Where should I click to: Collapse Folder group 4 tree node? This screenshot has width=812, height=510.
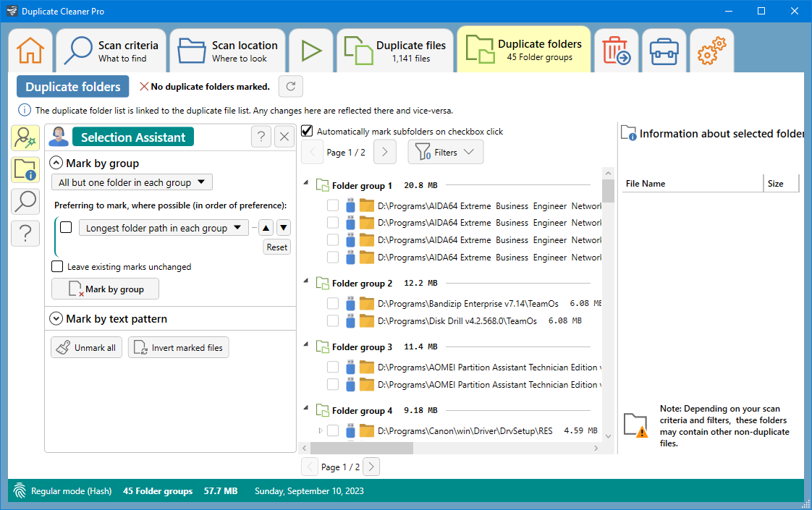coord(306,407)
